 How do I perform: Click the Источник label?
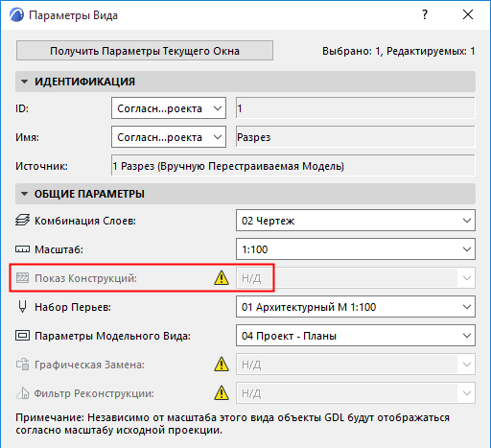[x=41, y=166]
